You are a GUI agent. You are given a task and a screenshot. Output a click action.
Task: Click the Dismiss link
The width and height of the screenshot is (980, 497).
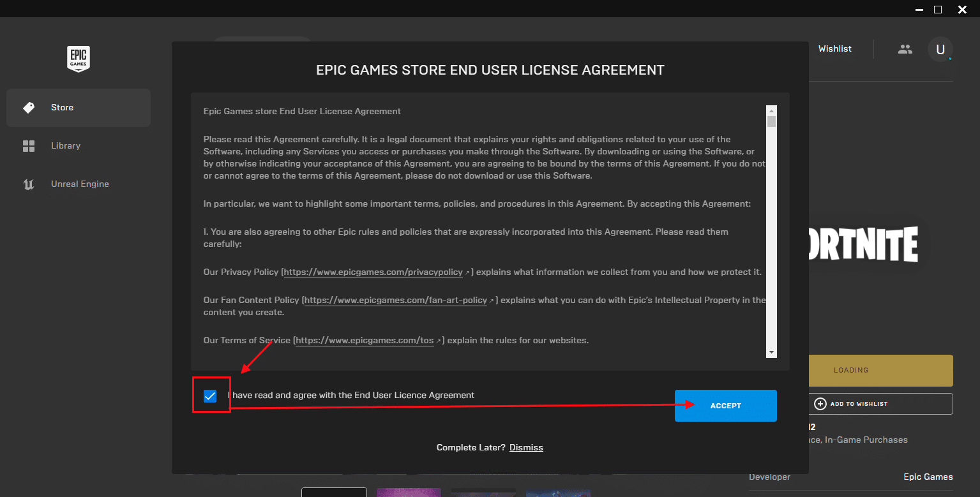click(526, 448)
